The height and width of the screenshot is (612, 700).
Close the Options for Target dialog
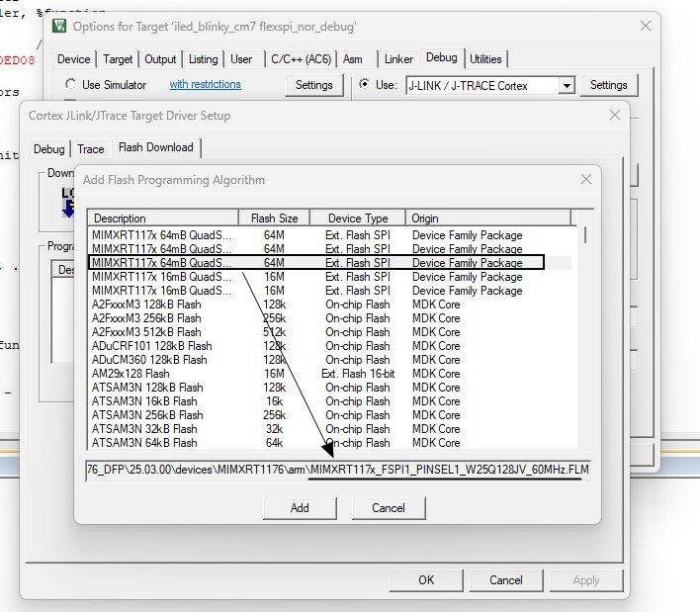[x=645, y=26]
